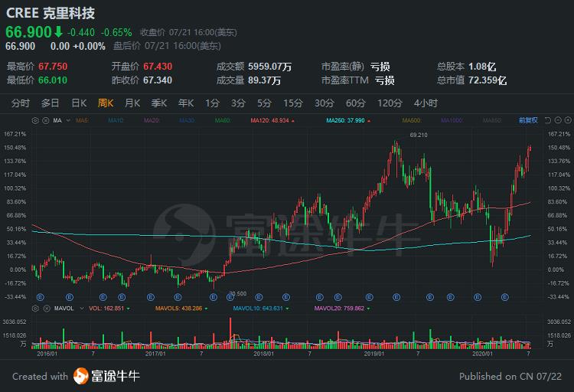Toggle the MA1000 moving average line
Screen dimensions: 574x392
click(x=452, y=120)
